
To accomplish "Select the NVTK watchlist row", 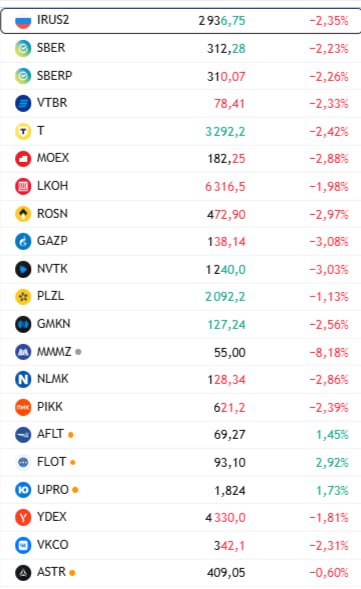I will pos(180,269).
